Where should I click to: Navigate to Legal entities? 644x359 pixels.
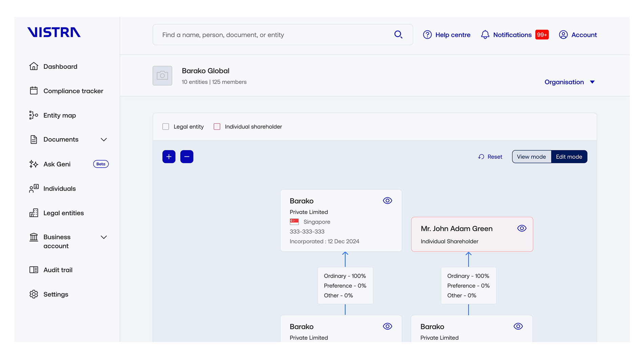click(x=64, y=213)
